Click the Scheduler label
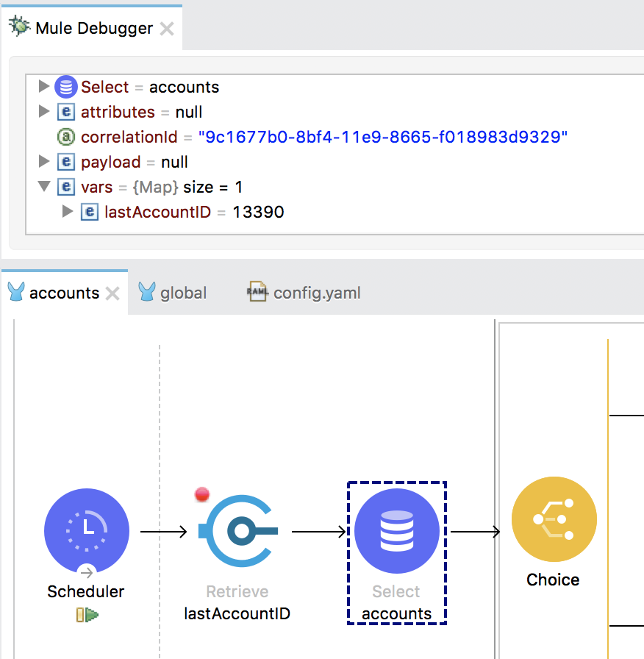644x659 pixels. pos(86,591)
